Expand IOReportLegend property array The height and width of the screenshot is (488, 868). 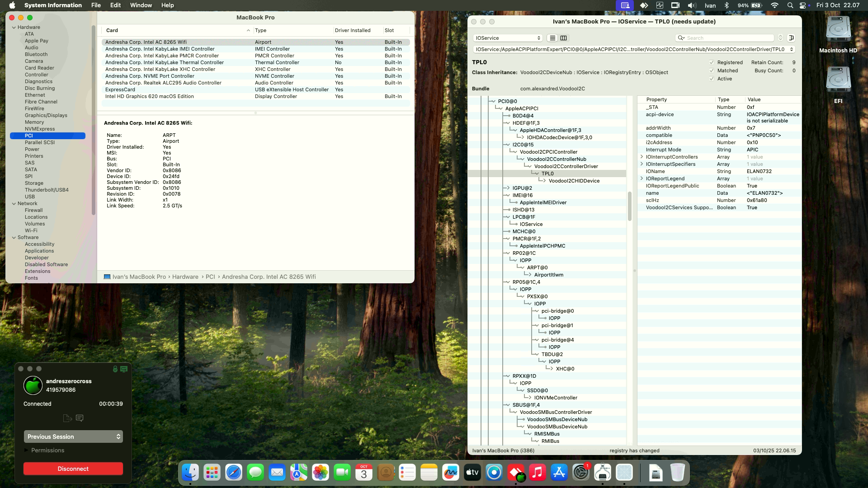tap(642, 179)
